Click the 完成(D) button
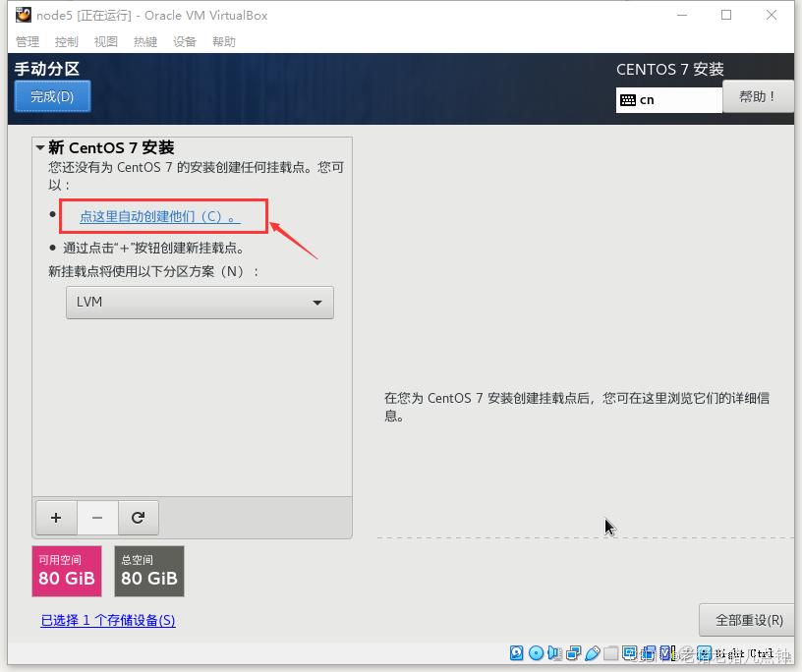Image resolution: width=802 pixels, height=672 pixels. coord(52,96)
